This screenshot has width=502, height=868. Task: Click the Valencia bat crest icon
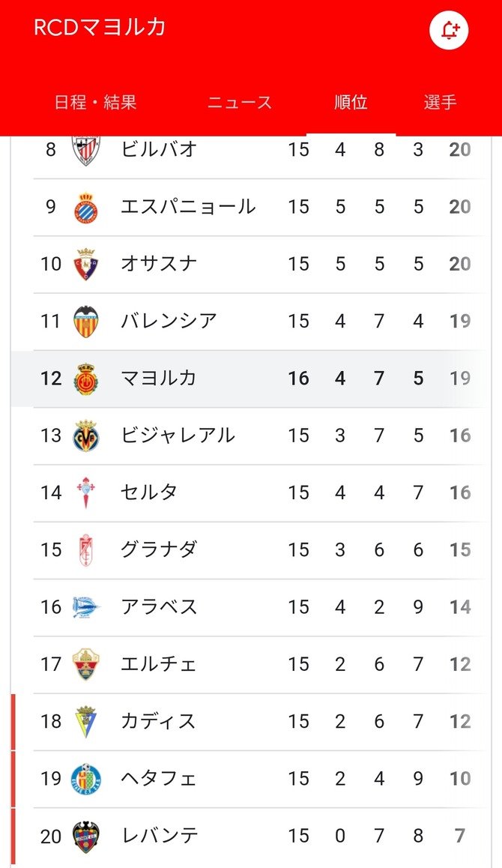85,322
